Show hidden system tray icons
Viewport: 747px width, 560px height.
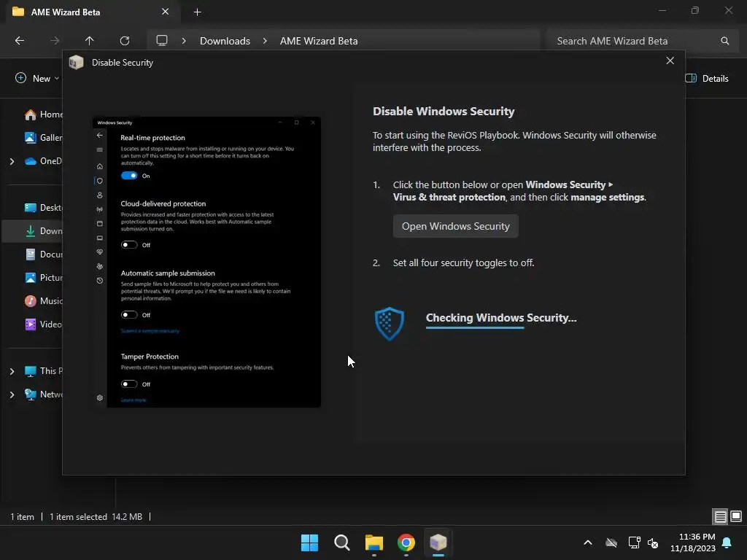(588, 542)
